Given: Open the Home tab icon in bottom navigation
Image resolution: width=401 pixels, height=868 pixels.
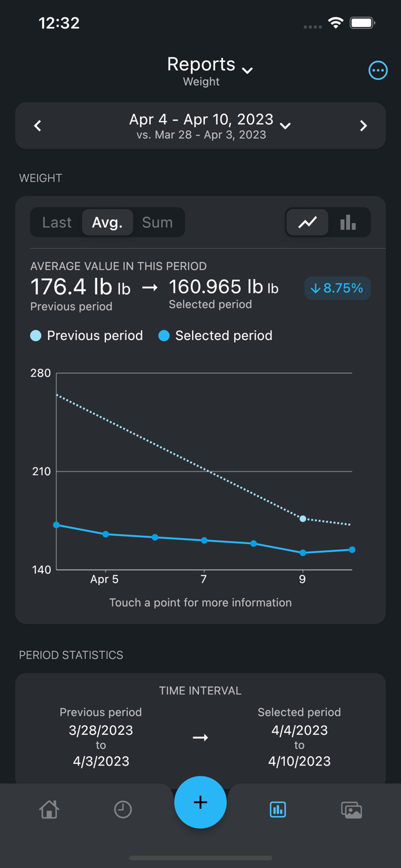Looking at the screenshot, I should click(49, 810).
